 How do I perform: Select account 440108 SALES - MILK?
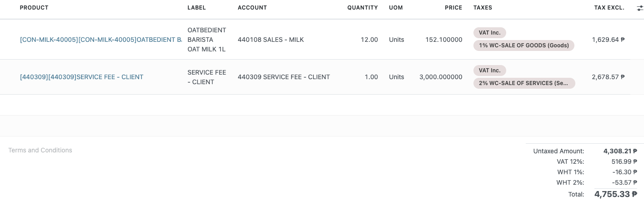pyautogui.click(x=271, y=40)
